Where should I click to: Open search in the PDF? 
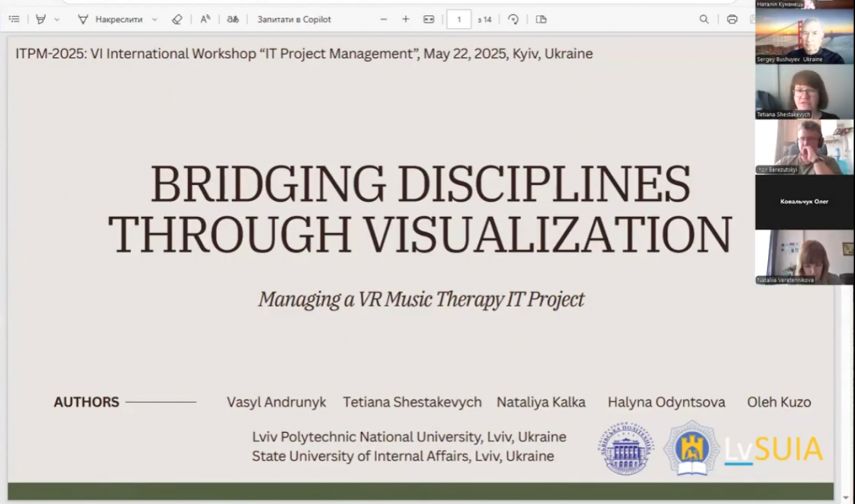tap(704, 19)
